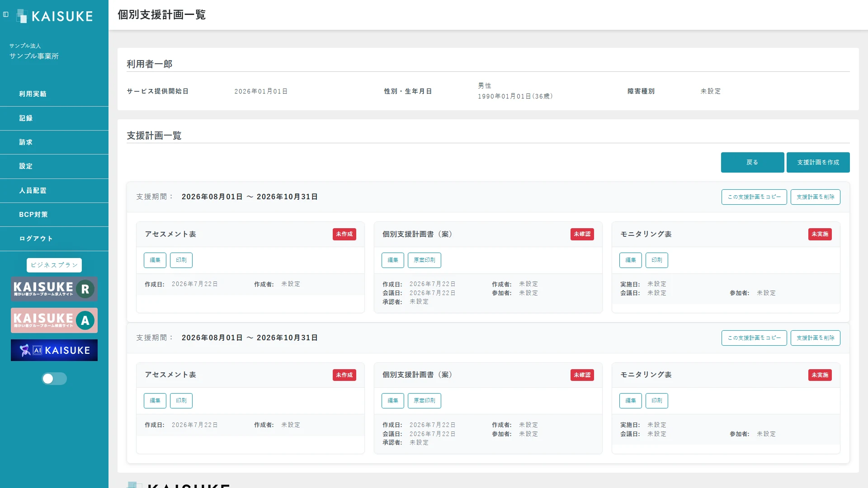This screenshot has height=488, width=868.
Task: Open the AI KAISUKE banner
Action: click(54, 350)
